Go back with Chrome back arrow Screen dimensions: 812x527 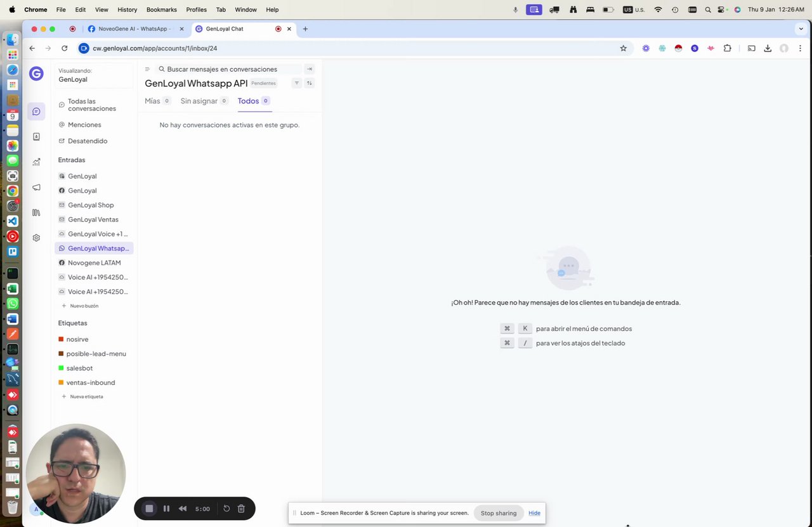(x=32, y=48)
